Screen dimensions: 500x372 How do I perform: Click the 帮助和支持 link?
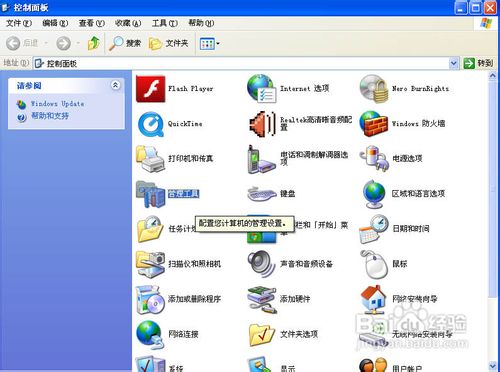point(50,116)
